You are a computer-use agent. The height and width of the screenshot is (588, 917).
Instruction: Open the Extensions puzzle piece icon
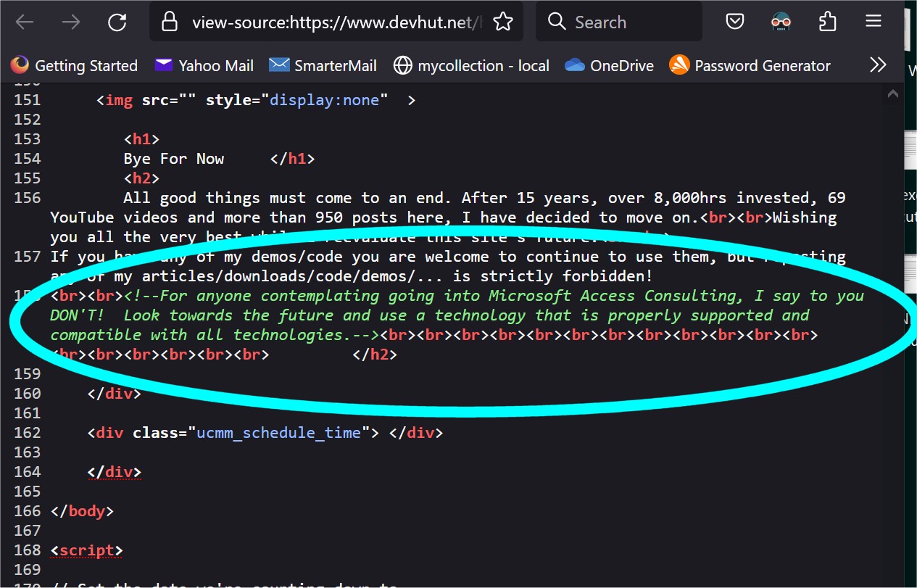click(827, 22)
